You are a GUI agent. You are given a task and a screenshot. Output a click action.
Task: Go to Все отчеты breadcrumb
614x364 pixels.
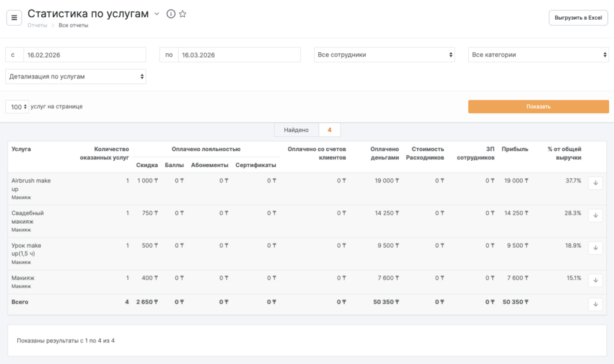pos(73,25)
